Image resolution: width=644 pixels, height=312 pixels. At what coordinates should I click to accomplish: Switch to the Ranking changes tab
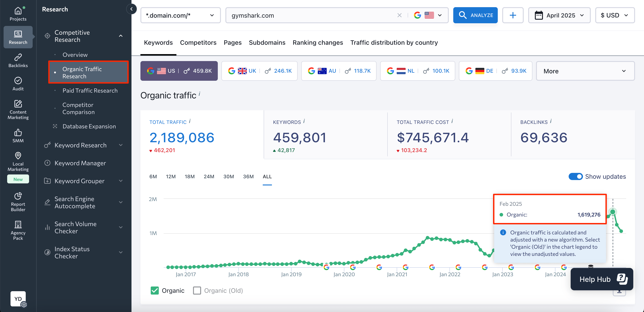[318, 43]
